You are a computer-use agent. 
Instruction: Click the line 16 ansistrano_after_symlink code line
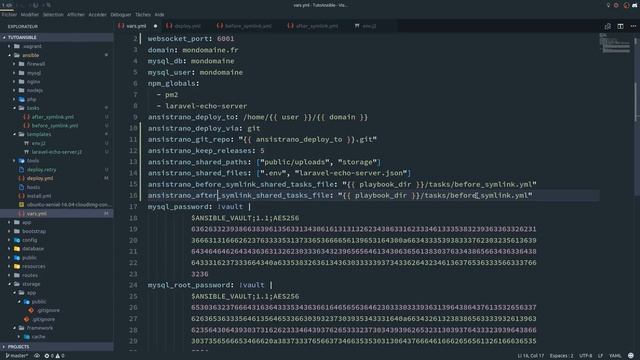point(340,196)
